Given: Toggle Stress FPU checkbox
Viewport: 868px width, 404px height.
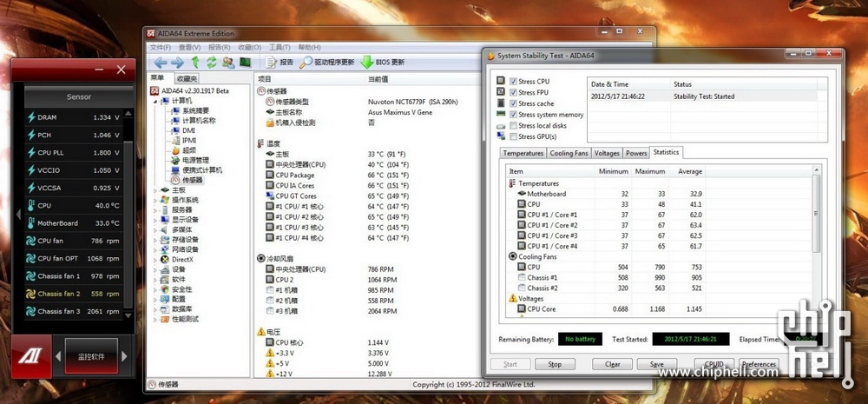Looking at the screenshot, I should (x=513, y=93).
